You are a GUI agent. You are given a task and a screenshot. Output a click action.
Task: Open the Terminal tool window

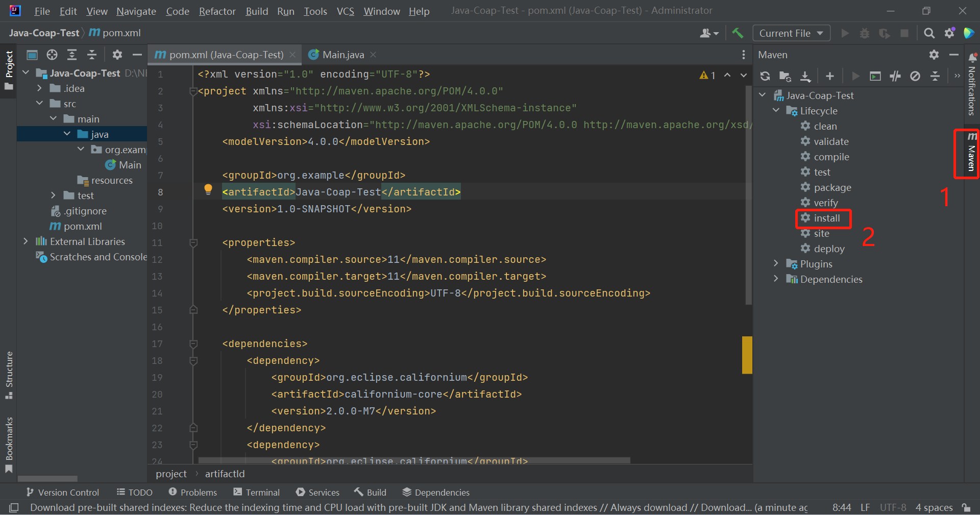257,492
